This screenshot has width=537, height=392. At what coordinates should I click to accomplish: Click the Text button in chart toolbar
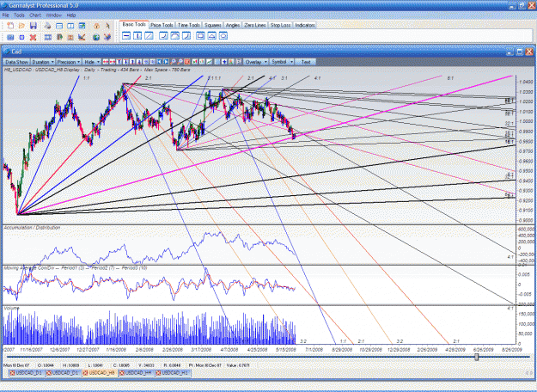pyautogui.click(x=306, y=62)
